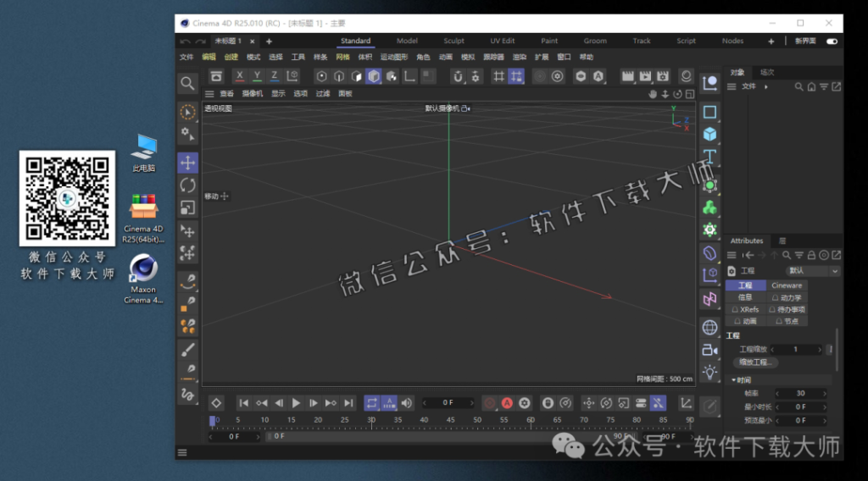The height and width of the screenshot is (481, 868).
Task: Click the green gear effector icon
Action: click(x=709, y=230)
